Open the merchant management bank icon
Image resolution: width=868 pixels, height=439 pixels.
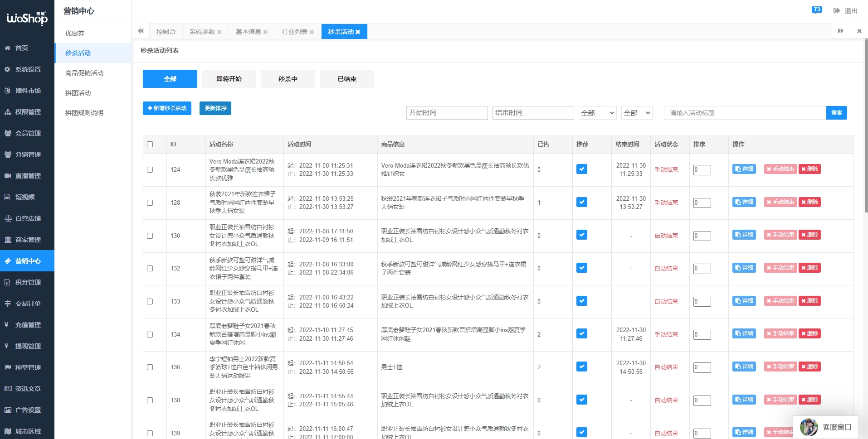[x=8, y=240]
